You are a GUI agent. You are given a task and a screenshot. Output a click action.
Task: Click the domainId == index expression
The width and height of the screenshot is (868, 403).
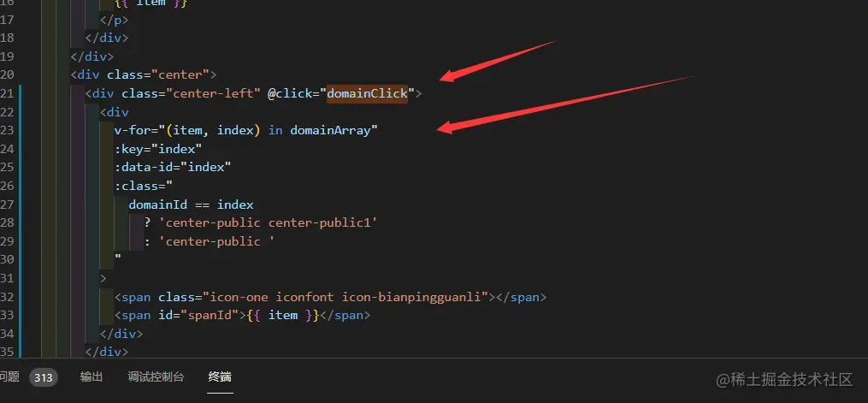pyautogui.click(x=191, y=204)
